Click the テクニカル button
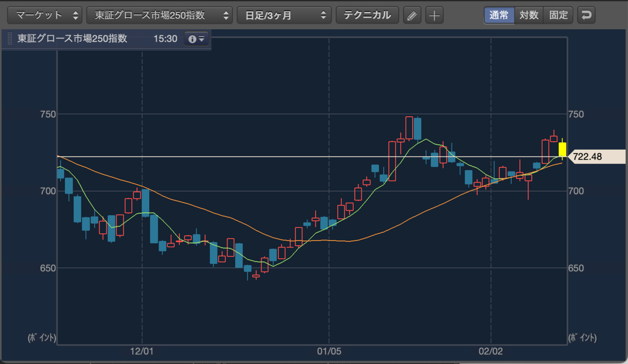The height and width of the screenshot is (364, 628). (x=367, y=15)
